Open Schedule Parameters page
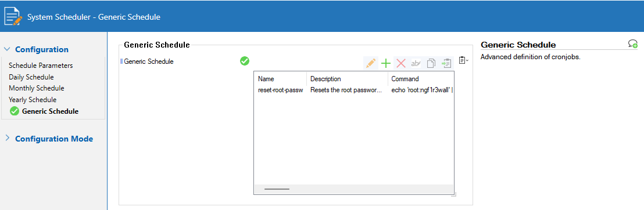This screenshot has width=644, height=210. point(41,65)
